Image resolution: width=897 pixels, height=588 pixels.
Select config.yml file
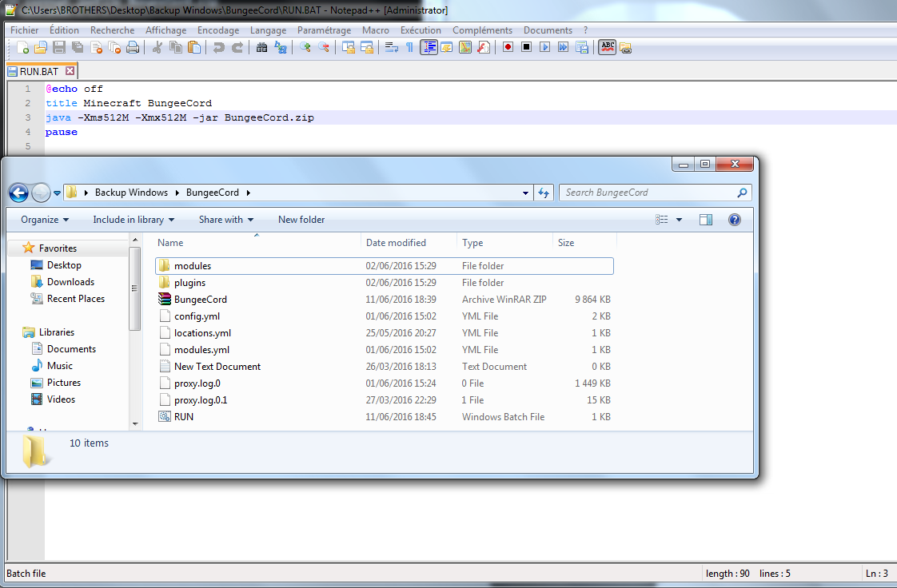pos(384,316)
